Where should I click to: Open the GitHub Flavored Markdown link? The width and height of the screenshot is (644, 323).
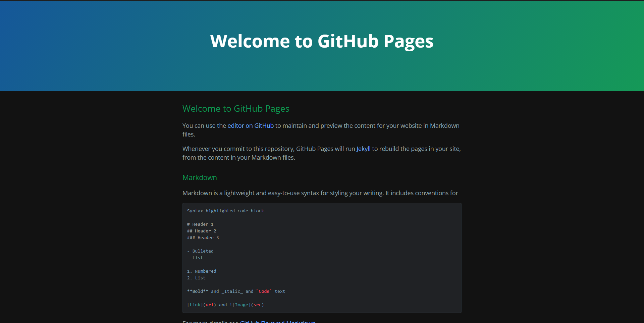tap(277, 321)
